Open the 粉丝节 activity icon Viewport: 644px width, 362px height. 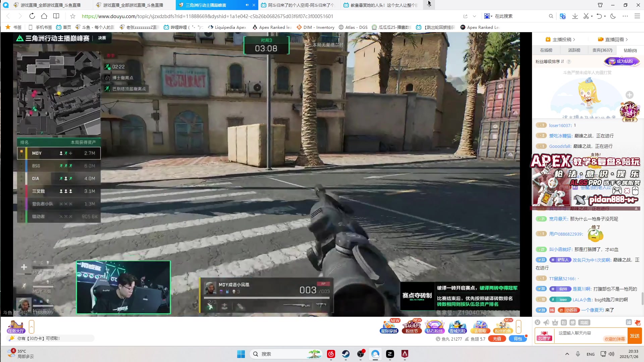[412, 327]
